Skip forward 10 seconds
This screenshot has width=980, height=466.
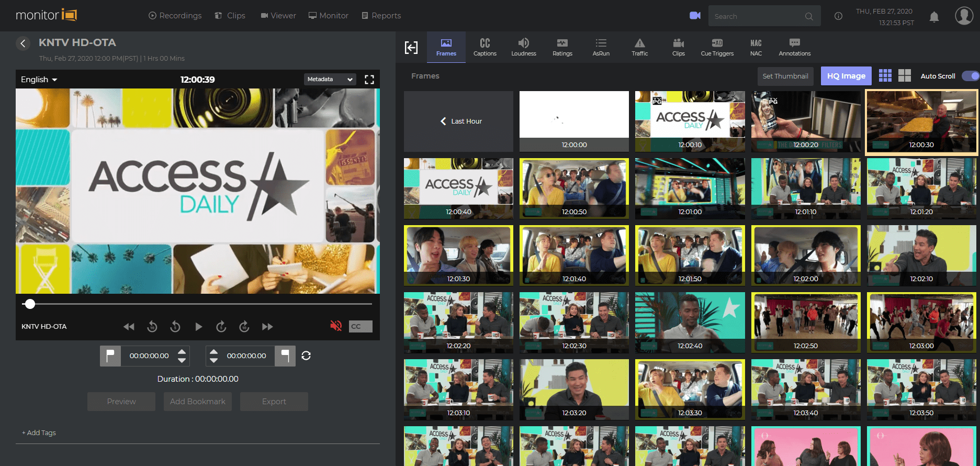[x=244, y=327]
